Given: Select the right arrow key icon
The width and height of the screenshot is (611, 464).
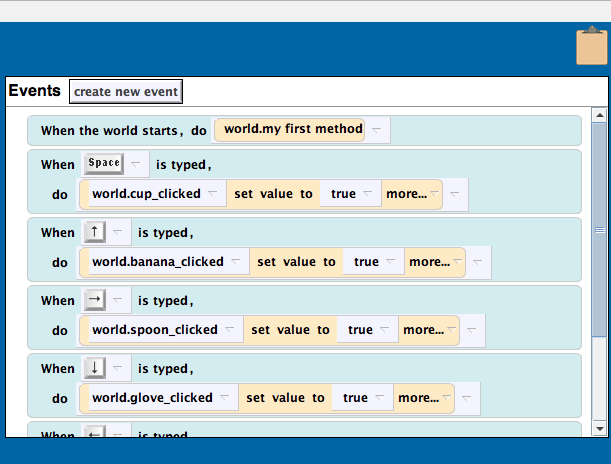Looking at the screenshot, I should 94,301.
